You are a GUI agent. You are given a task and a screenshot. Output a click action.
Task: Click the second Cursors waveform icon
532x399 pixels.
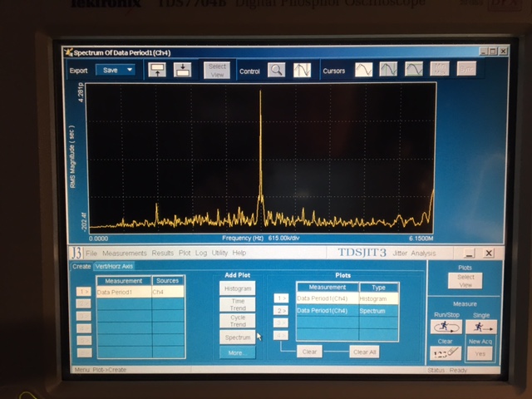pos(388,69)
